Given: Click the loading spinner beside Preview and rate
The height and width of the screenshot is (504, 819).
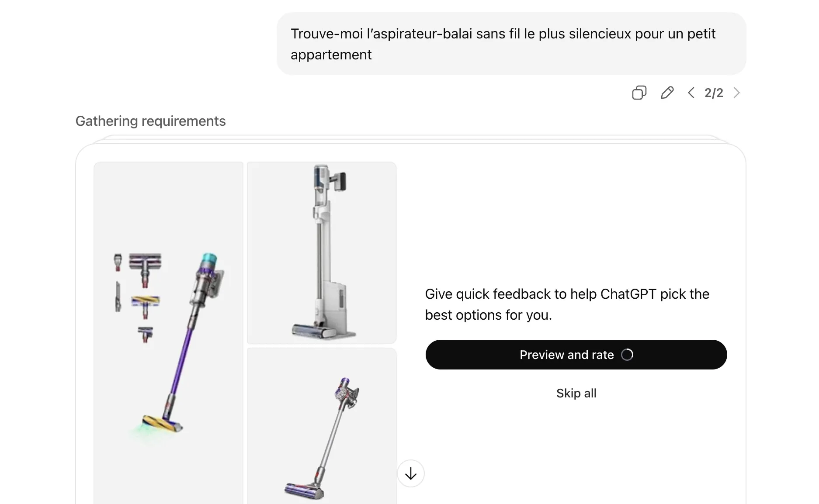Looking at the screenshot, I should click(x=627, y=355).
